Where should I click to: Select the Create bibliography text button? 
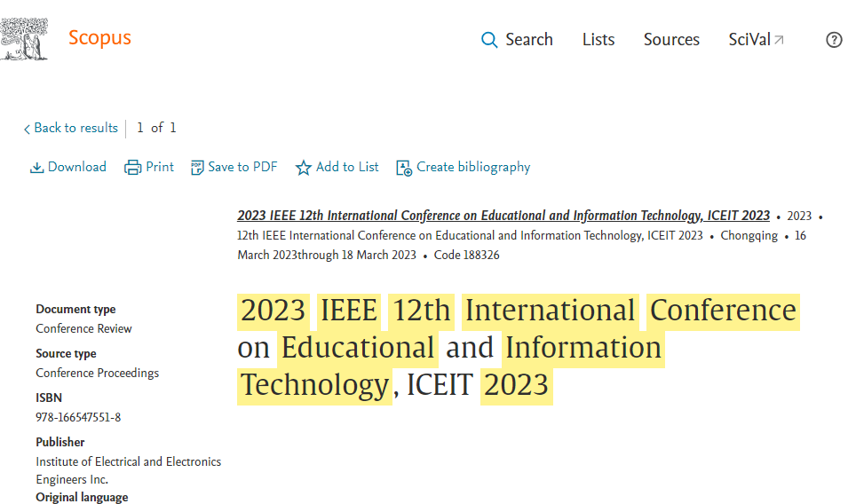click(473, 167)
